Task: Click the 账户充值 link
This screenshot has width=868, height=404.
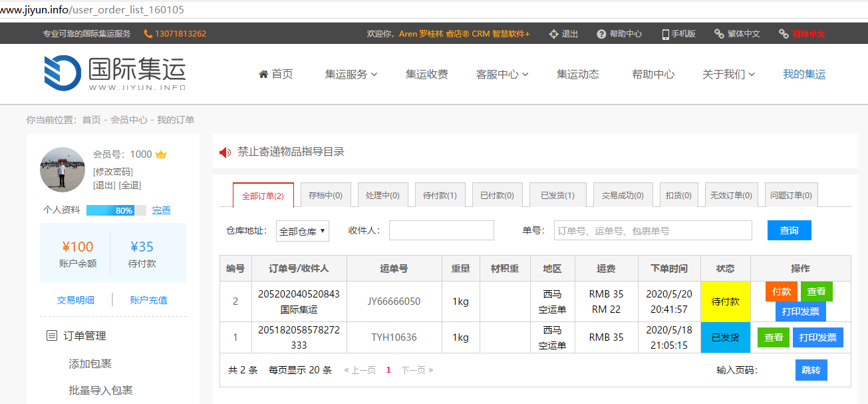Action: (x=148, y=300)
